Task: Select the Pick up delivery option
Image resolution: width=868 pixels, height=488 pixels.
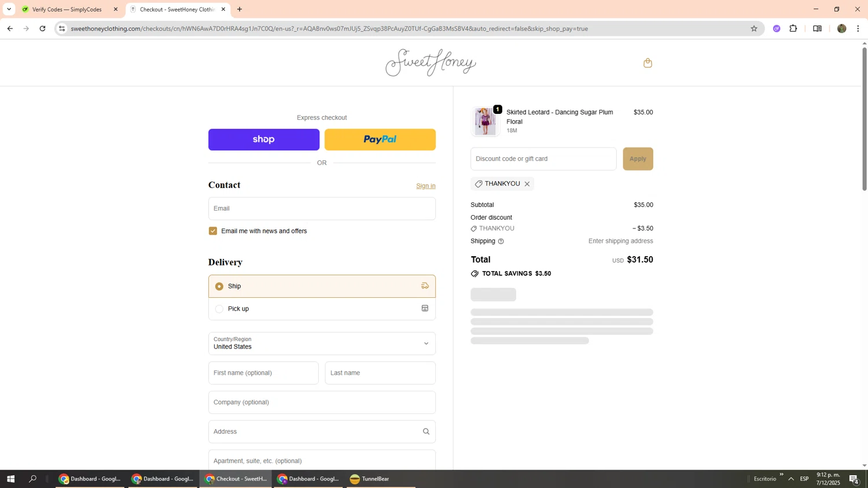Action: click(322, 309)
